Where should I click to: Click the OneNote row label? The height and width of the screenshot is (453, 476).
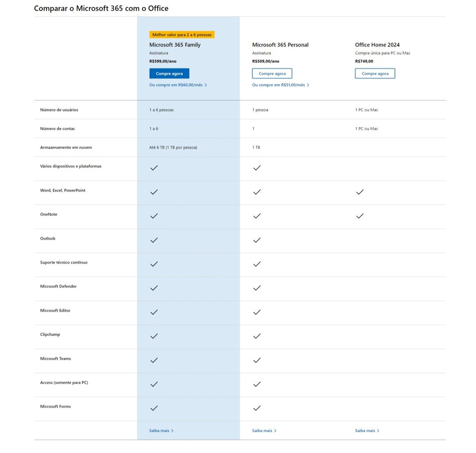[49, 214]
